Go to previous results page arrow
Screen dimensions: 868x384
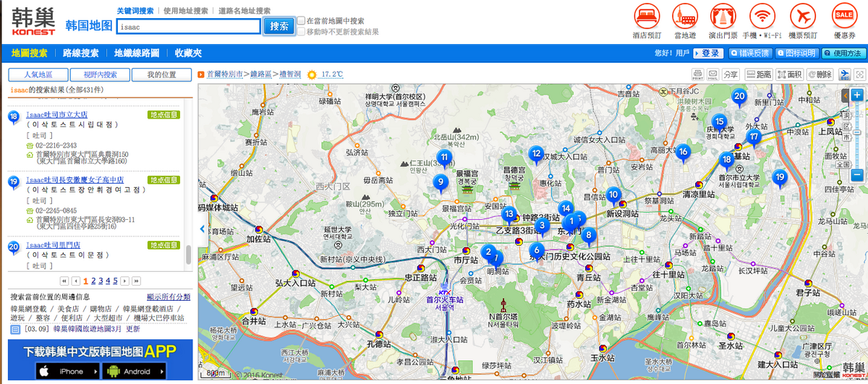pos(75,281)
